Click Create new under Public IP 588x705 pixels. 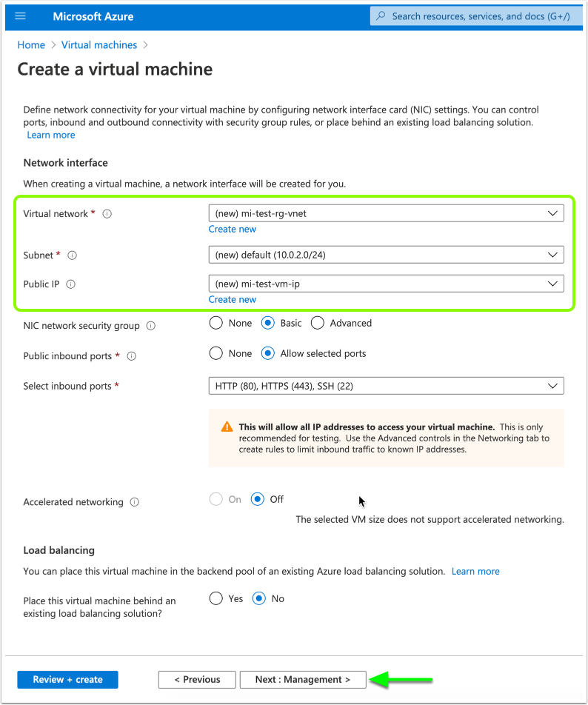tap(233, 300)
